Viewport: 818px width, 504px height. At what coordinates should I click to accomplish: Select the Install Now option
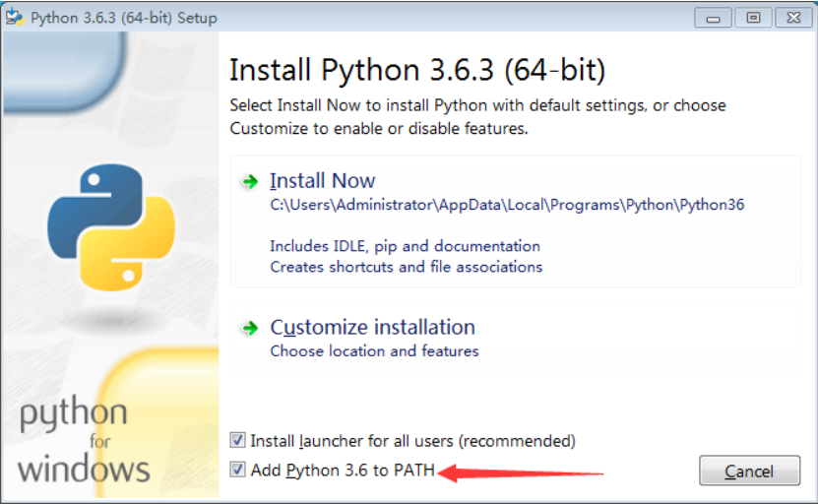tap(323, 181)
